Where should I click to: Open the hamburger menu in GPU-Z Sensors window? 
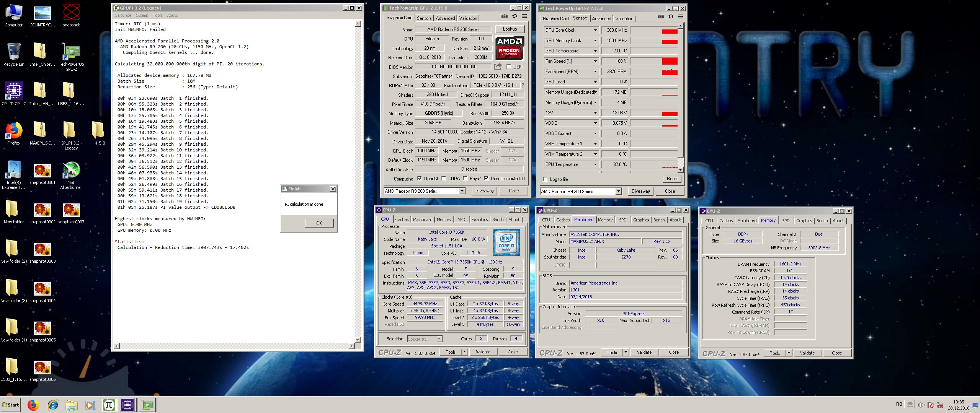[x=680, y=17]
